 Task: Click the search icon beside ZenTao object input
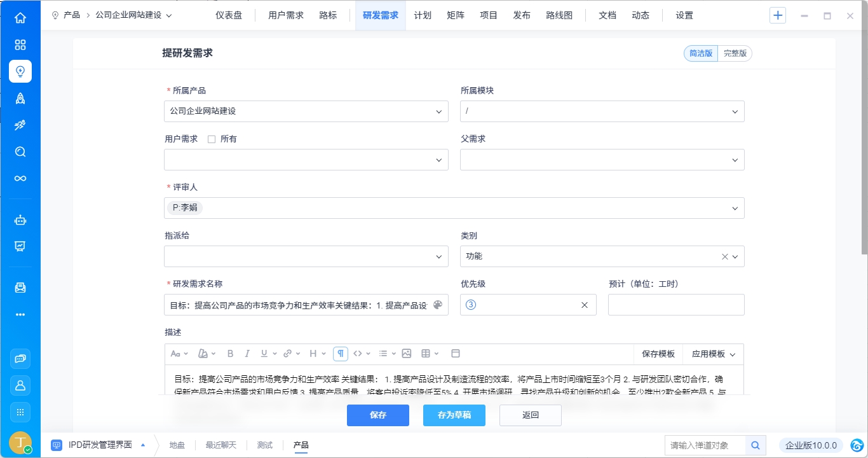[756, 445]
